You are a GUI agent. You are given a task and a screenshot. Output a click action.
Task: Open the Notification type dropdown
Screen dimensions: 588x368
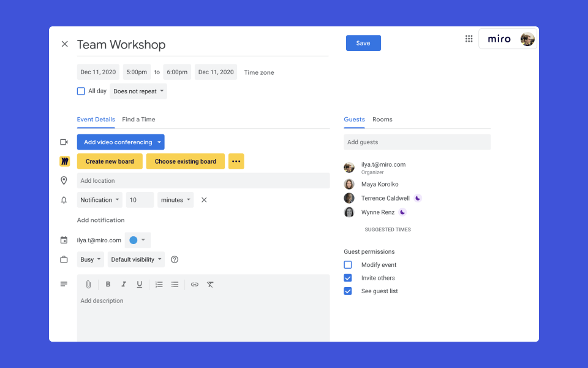click(100, 200)
